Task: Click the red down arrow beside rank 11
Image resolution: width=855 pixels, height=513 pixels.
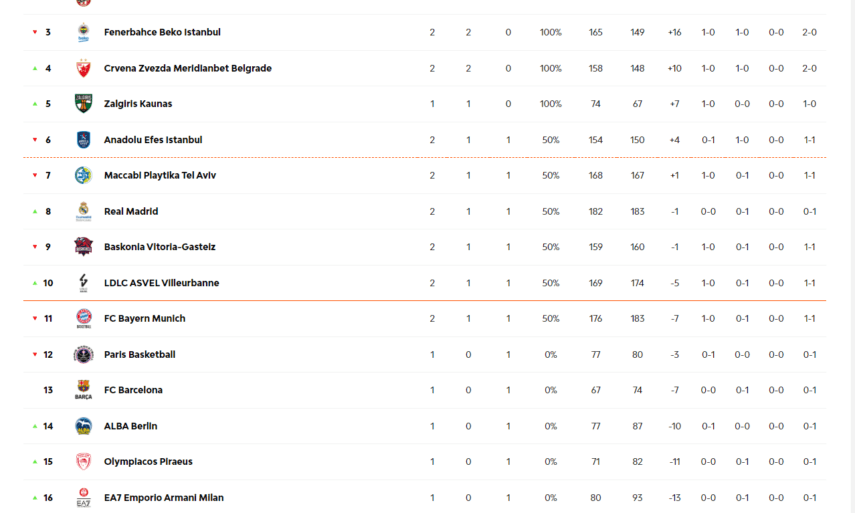Action: 35,319
